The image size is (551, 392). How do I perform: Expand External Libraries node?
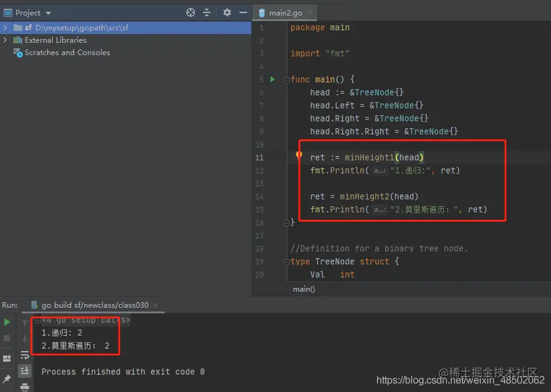click(5, 40)
